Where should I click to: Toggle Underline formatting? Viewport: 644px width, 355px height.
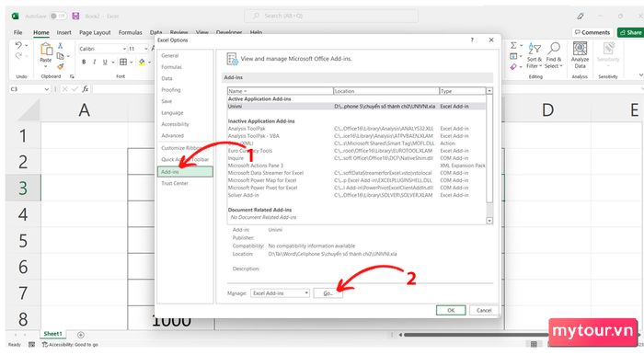pos(105,62)
